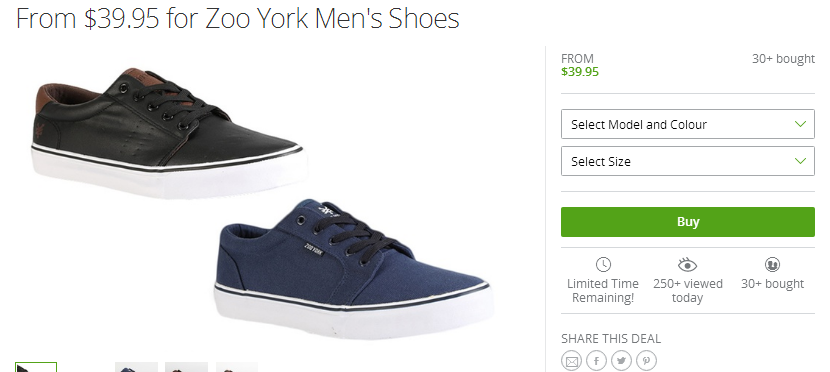Select the fourth shoe thumbnail
Viewport: 830px width, 372px height.
click(x=237, y=367)
